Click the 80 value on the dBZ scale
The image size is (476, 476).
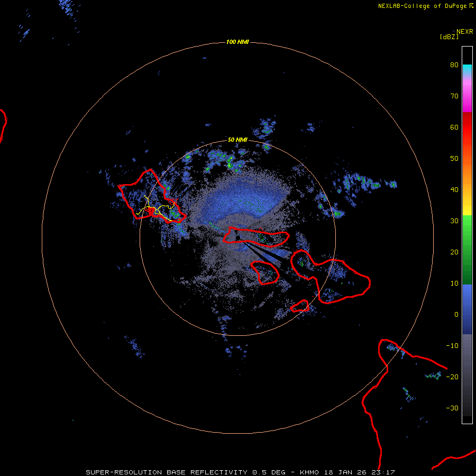coord(454,65)
